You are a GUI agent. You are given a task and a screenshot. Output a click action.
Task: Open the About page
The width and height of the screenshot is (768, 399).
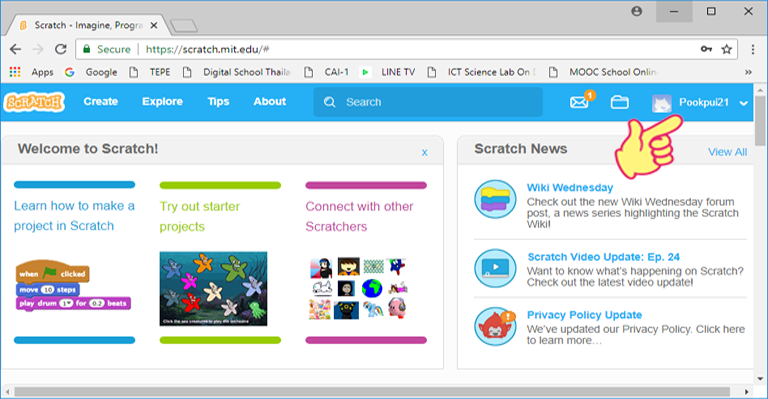click(269, 101)
